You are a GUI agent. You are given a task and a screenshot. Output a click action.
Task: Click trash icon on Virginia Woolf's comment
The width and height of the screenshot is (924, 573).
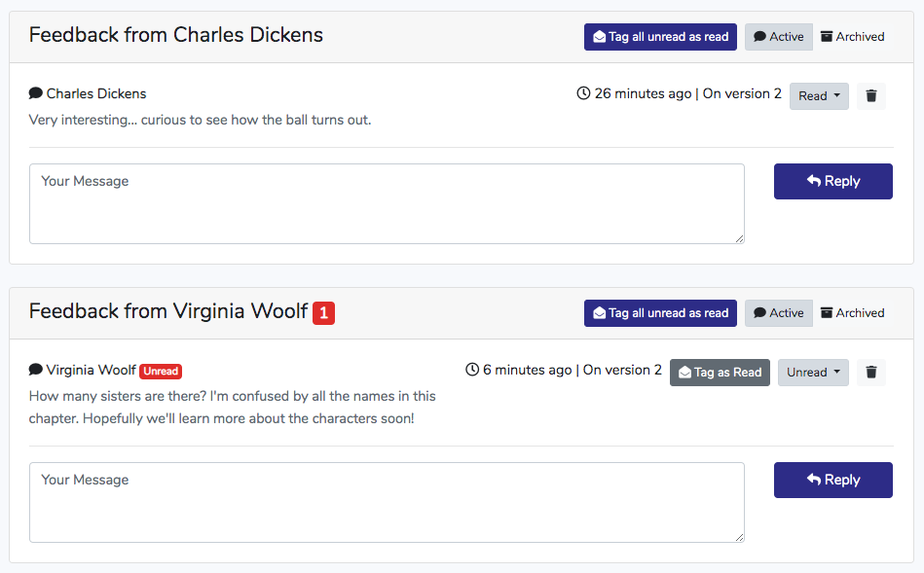pos(871,373)
